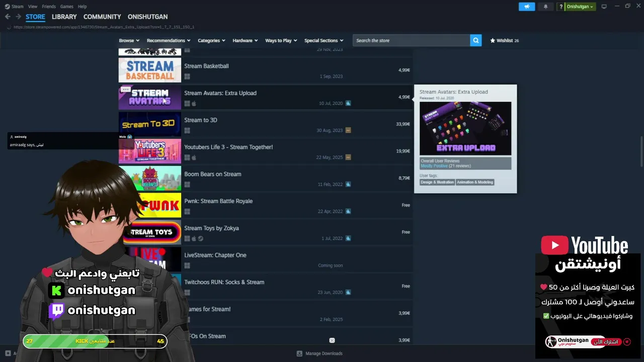
Task: Open Stream Toys by Zokya entry
Action: [211, 228]
